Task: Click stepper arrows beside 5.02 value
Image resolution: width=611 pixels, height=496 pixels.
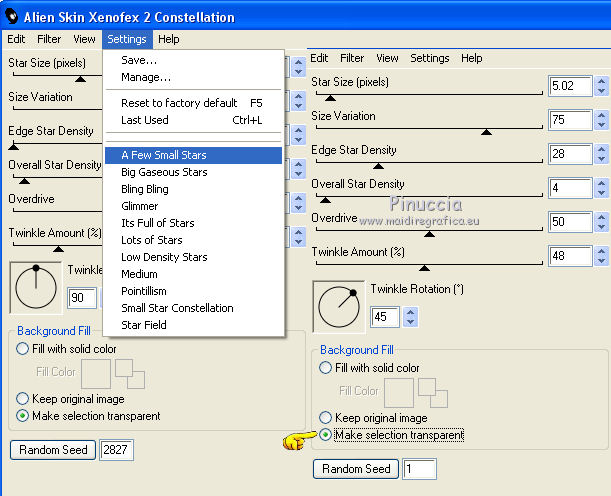Action: (602, 86)
